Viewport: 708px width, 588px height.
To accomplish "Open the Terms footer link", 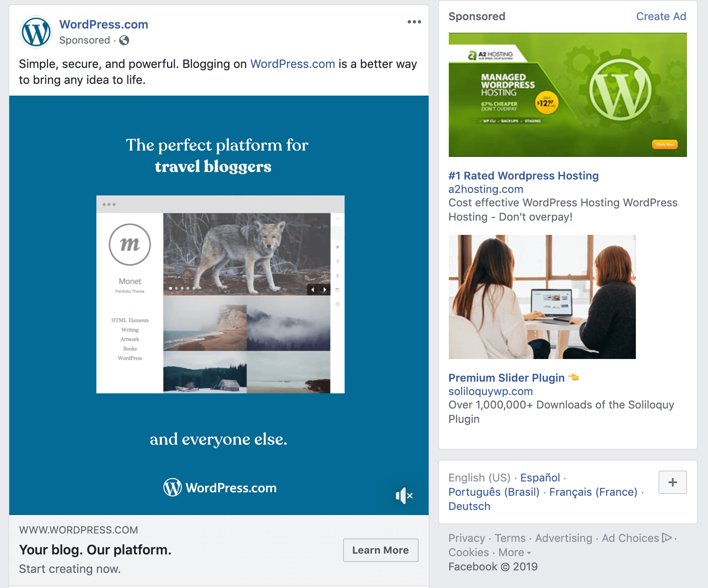I will pyautogui.click(x=510, y=538).
